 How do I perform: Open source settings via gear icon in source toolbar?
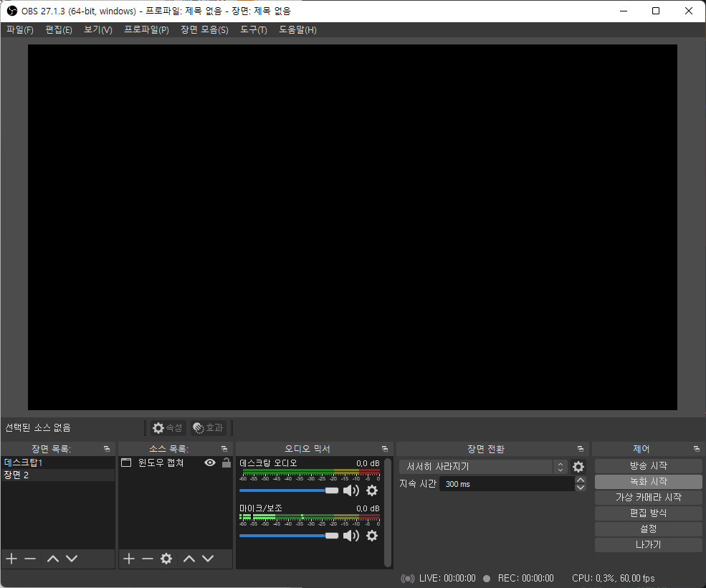pos(166,559)
